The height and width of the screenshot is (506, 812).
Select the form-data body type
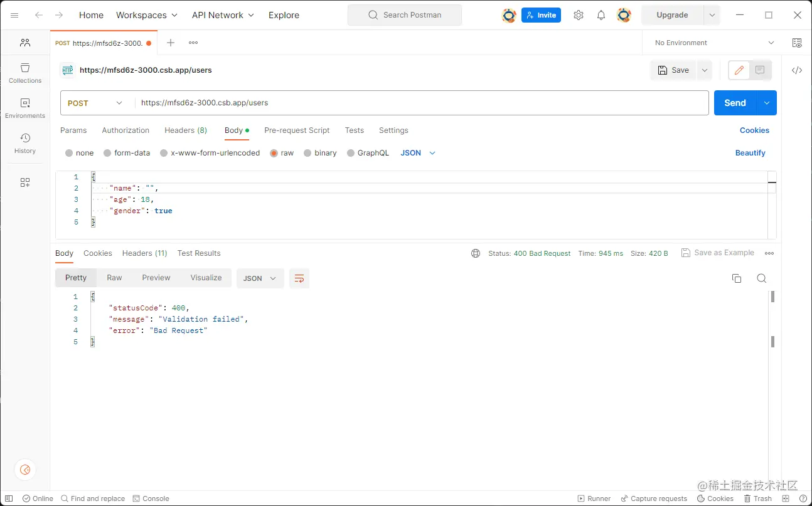click(107, 153)
